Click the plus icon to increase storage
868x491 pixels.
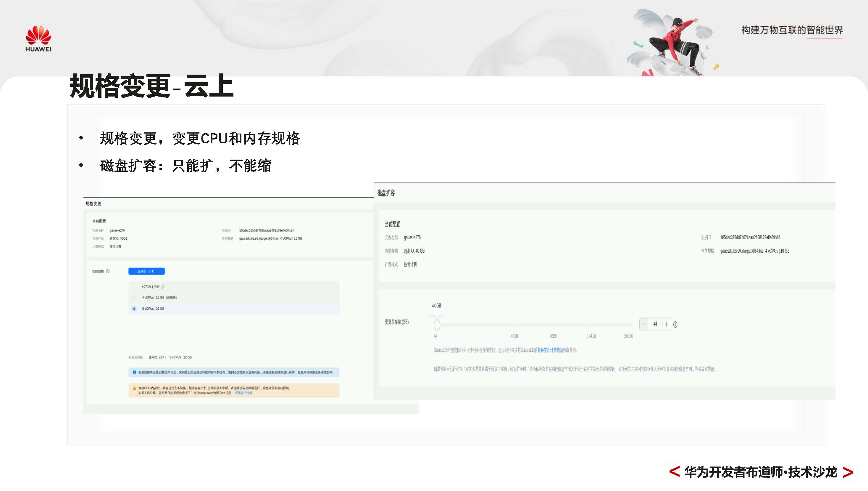pyautogui.click(x=667, y=324)
